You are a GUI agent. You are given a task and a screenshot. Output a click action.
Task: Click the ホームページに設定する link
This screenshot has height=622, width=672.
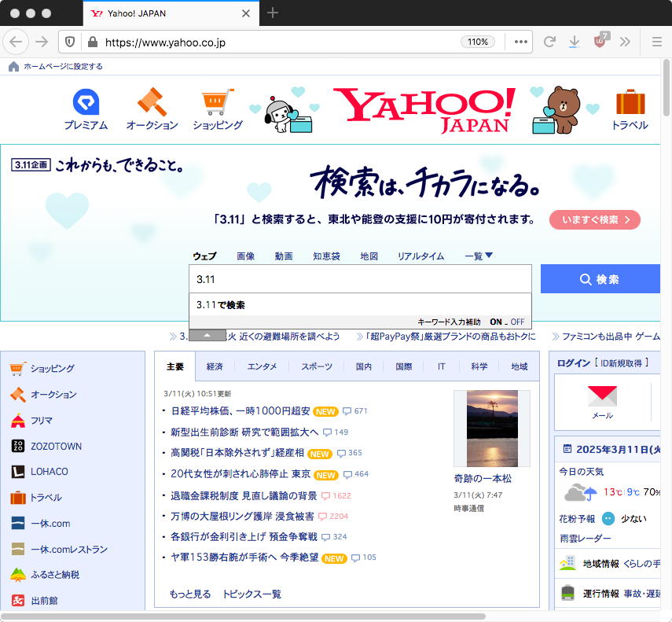click(63, 66)
